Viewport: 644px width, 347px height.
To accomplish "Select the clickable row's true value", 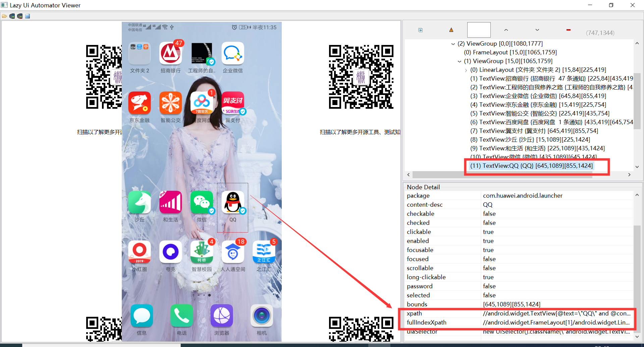I will click(488, 232).
